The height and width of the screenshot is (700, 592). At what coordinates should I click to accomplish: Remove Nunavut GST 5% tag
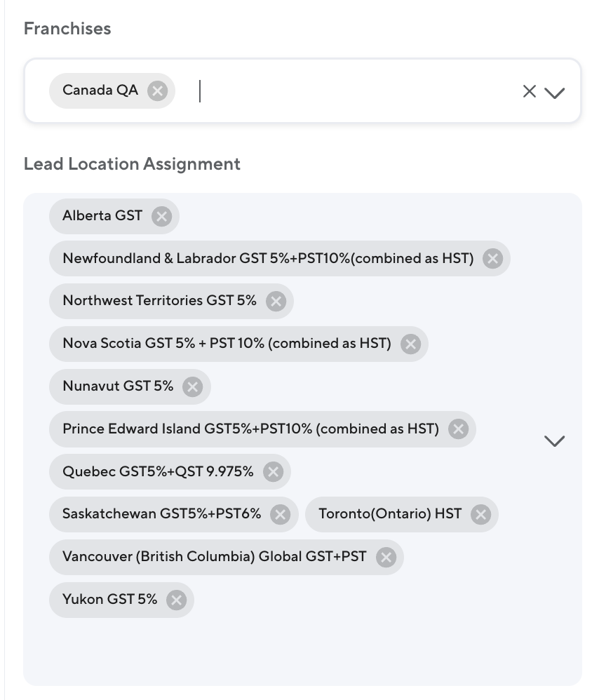point(192,386)
